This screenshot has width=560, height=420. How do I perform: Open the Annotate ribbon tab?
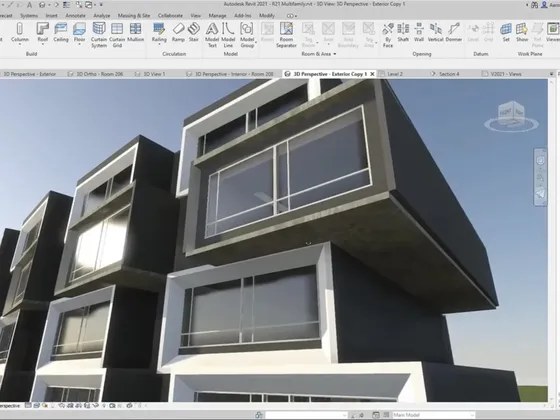(x=75, y=16)
